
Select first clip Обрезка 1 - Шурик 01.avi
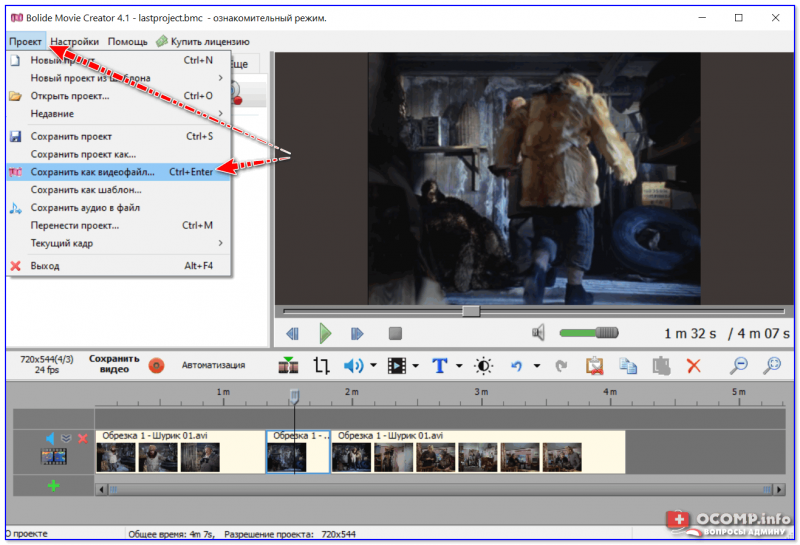click(x=180, y=452)
